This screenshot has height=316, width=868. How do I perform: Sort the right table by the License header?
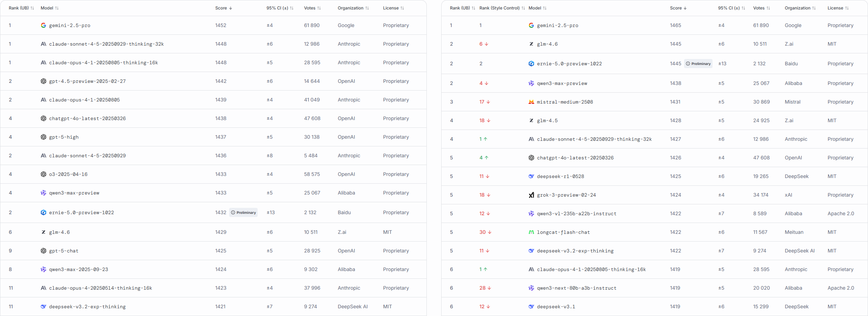coord(838,8)
